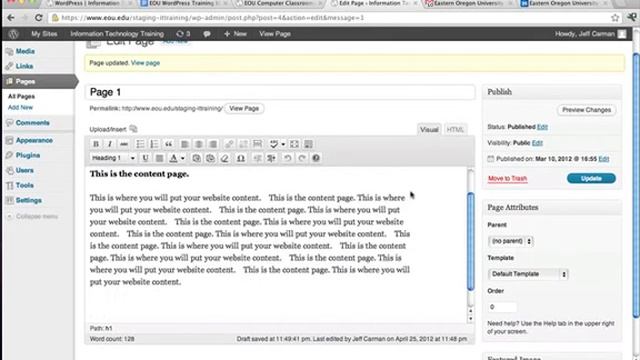Click the paste from Word icon
Image resolution: width=640 pixels, height=360 pixels.
click(210, 158)
